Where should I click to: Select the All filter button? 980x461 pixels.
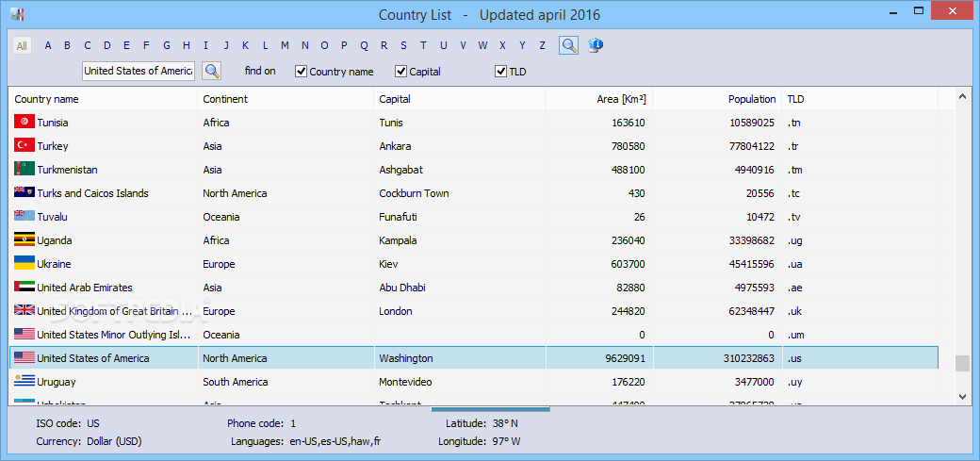click(22, 45)
